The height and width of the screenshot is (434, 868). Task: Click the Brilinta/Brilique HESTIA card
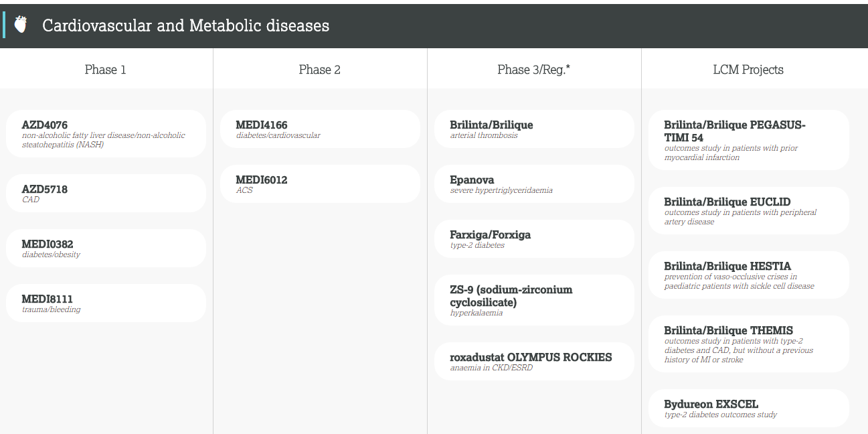[x=748, y=275]
